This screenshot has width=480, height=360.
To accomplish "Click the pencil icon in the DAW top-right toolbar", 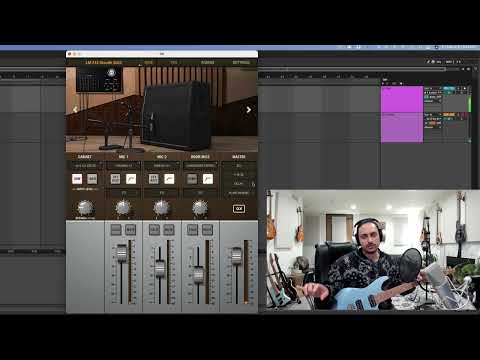I will [x=428, y=62].
